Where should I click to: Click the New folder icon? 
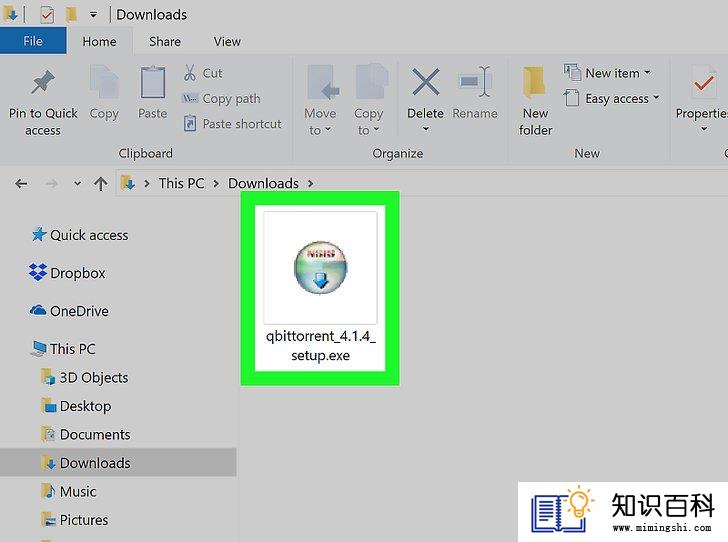[534, 82]
